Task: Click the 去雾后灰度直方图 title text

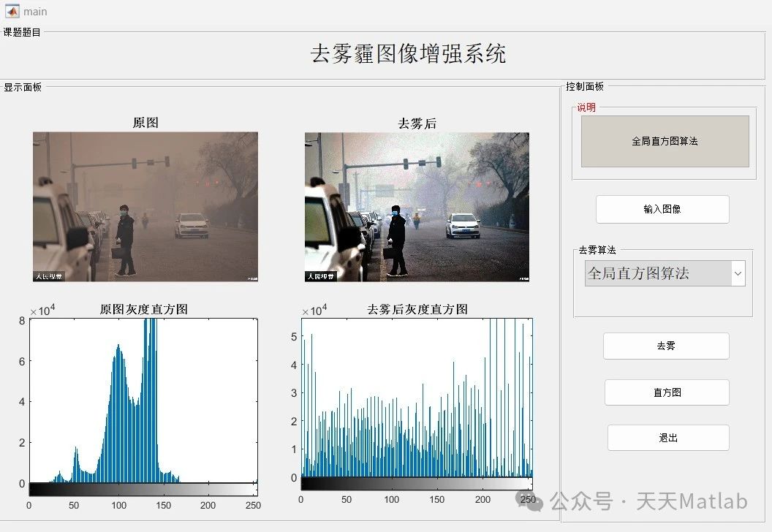Action: (417, 309)
